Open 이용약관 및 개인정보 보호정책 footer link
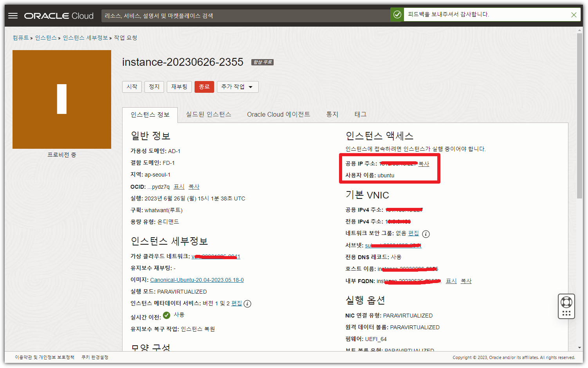The height and width of the screenshot is (368, 588). coord(45,357)
